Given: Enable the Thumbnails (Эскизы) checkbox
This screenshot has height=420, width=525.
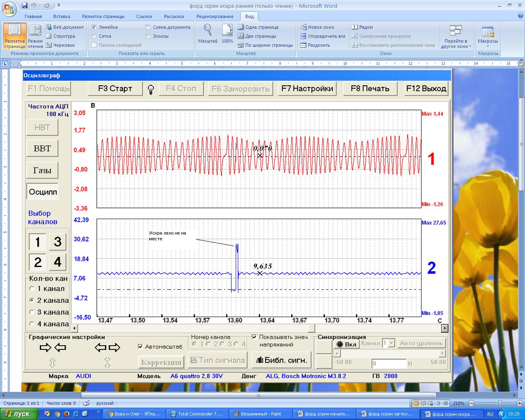Looking at the screenshot, I should point(148,36).
